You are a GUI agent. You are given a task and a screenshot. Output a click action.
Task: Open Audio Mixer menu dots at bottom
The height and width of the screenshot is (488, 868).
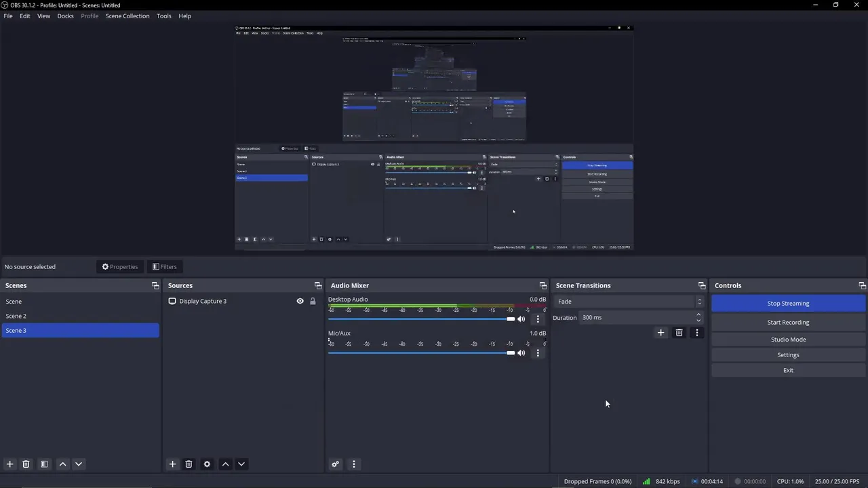353,464
